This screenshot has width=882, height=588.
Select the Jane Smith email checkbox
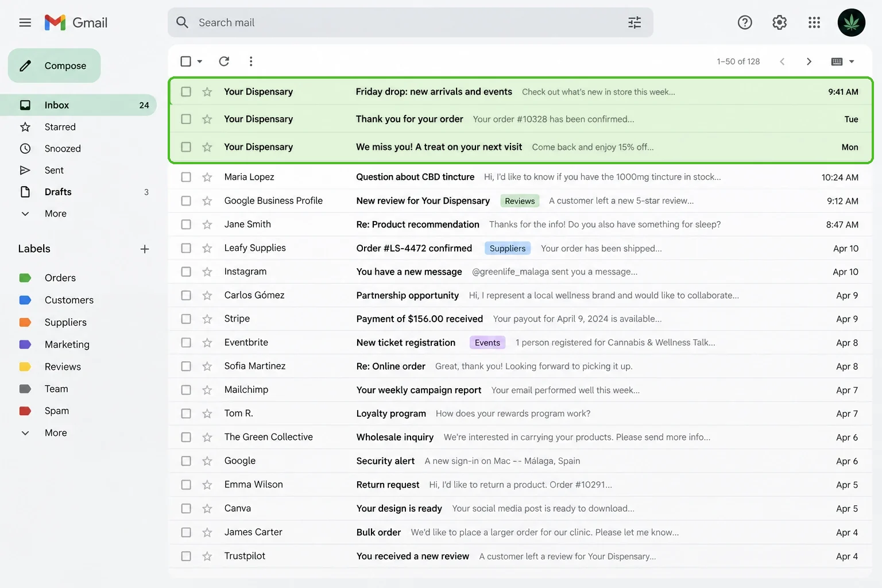tap(186, 225)
